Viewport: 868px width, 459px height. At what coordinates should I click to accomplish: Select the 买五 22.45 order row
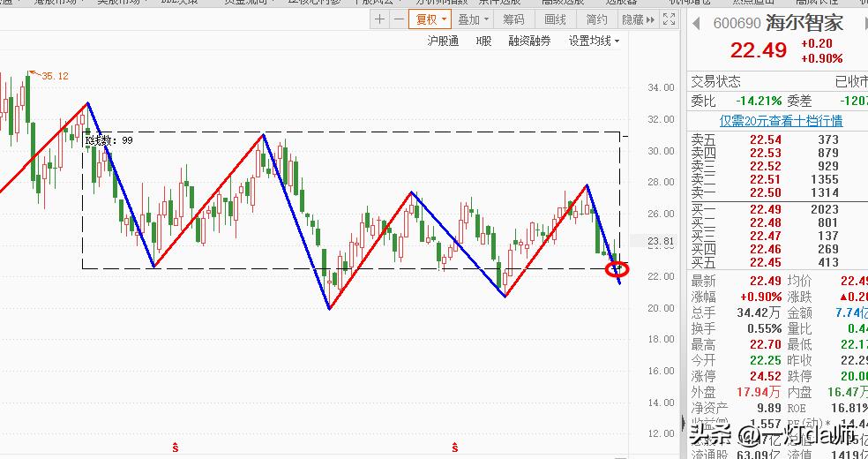pyautogui.click(x=777, y=262)
